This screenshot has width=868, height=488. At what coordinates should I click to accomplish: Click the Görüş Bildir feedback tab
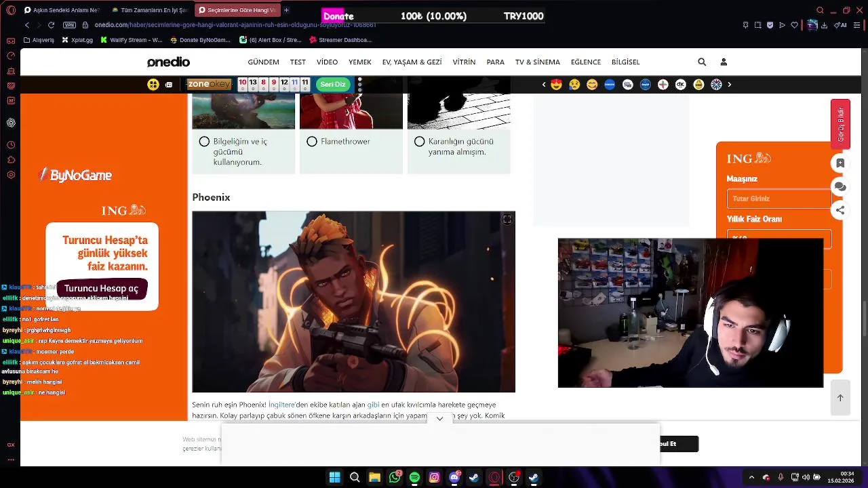(840, 124)
